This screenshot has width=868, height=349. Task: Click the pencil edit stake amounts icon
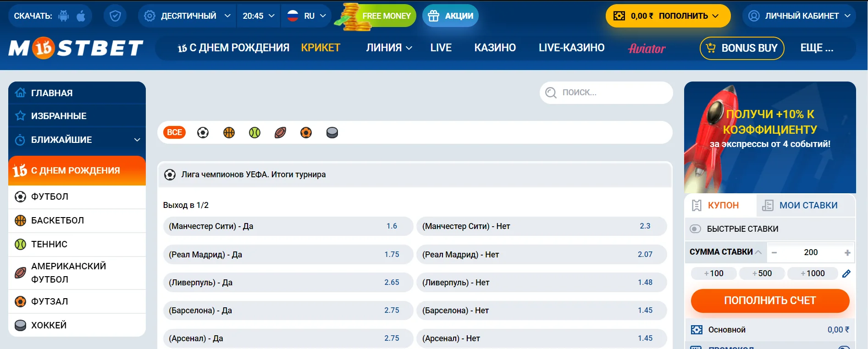click(846, 273)
